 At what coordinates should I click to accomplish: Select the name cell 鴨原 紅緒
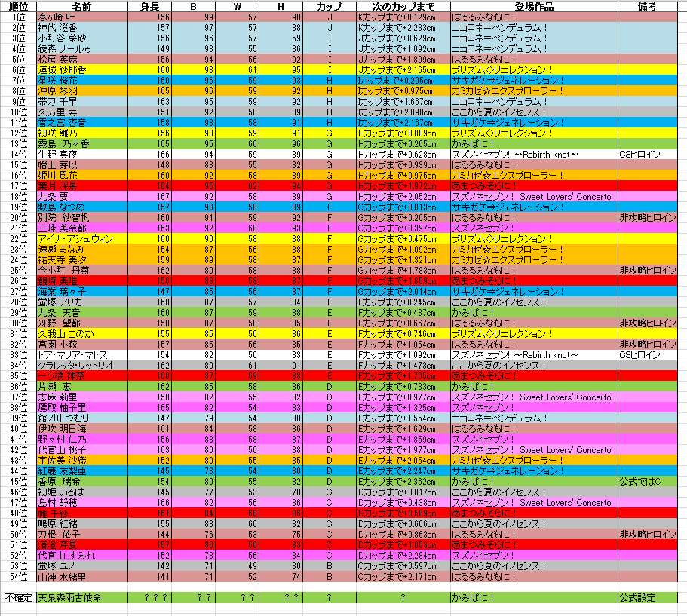82,523
